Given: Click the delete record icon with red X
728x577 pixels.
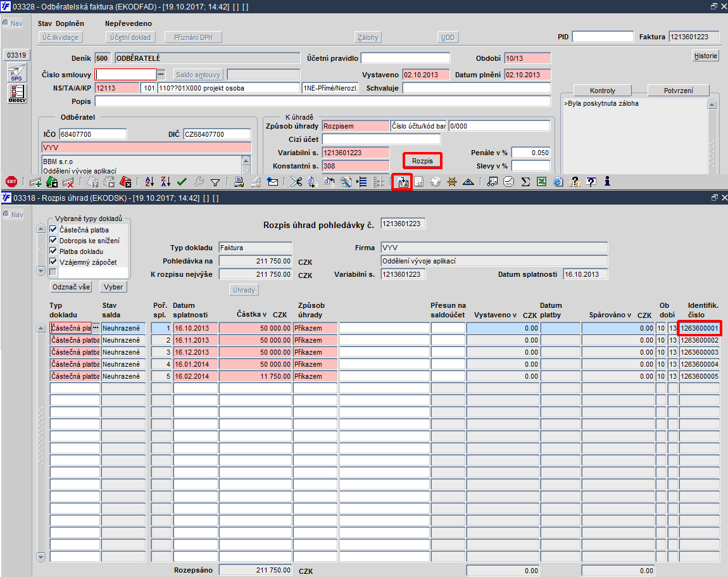Looking at the screenshot, I should (x=68, y=182).
